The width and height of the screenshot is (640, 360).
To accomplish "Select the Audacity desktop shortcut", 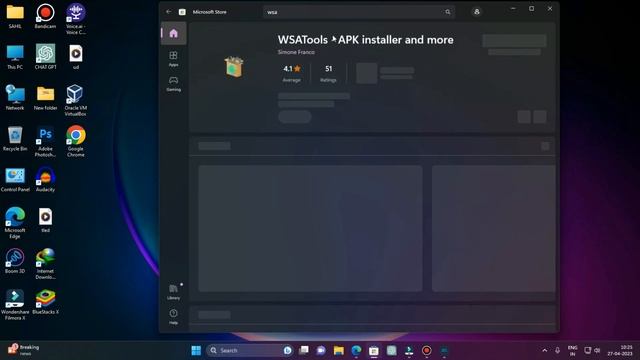I will 45,180.
